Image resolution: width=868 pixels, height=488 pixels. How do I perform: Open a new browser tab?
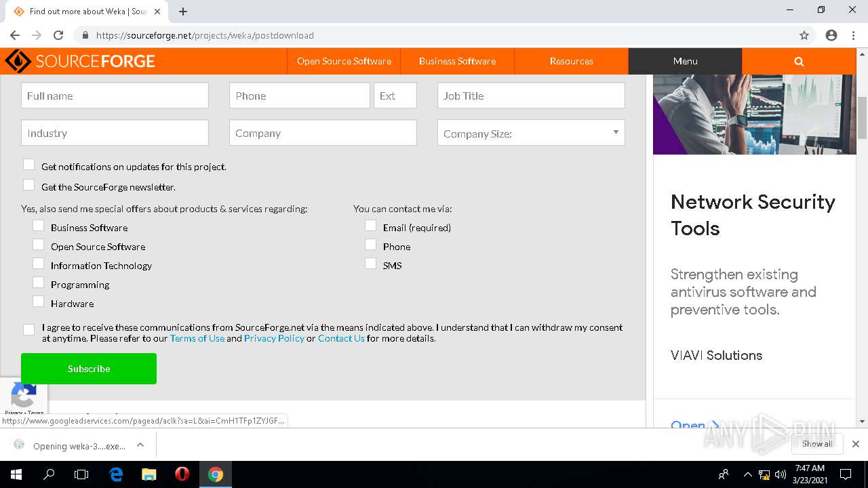(x=183, y=12)
